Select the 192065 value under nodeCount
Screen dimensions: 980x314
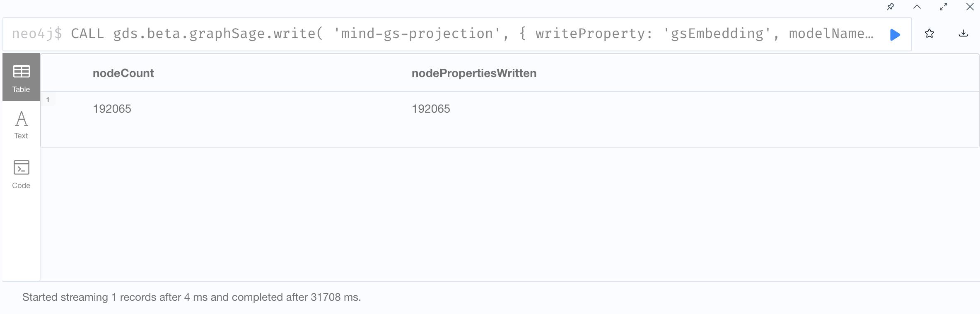coord(112,109)
